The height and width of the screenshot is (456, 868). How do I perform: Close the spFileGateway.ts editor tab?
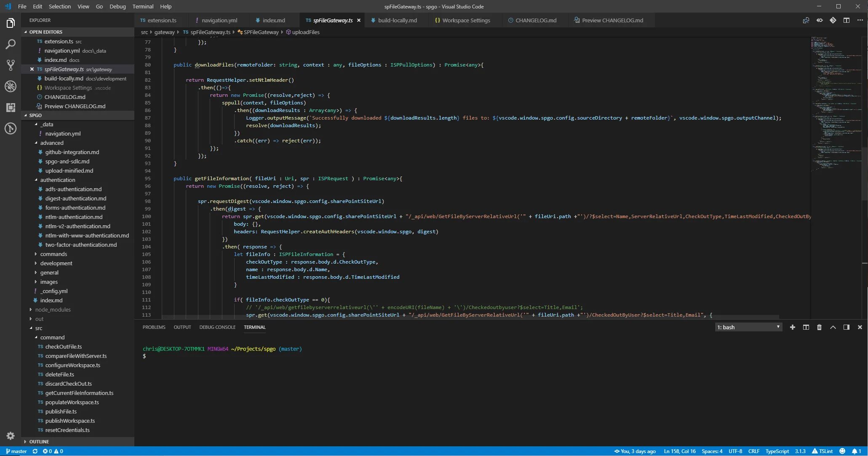click(x=359, y=20)
